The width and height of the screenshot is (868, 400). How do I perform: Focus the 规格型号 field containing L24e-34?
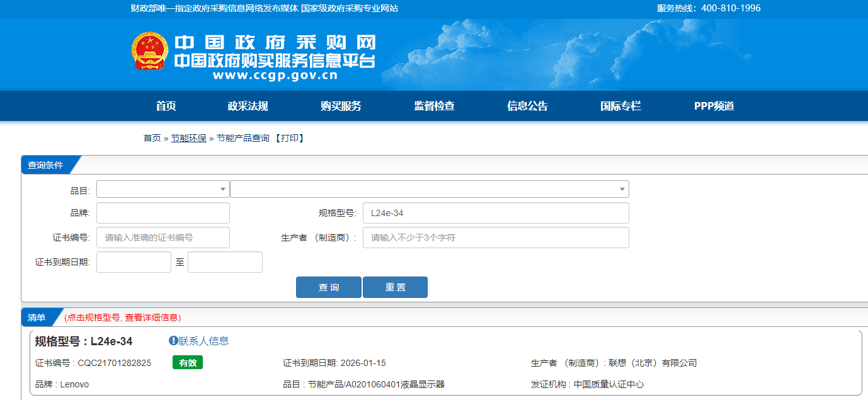(496, 213)
